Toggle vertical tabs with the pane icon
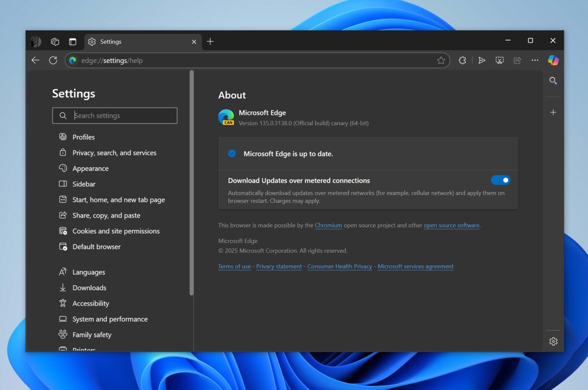588x390 pixels. point(73,41)
